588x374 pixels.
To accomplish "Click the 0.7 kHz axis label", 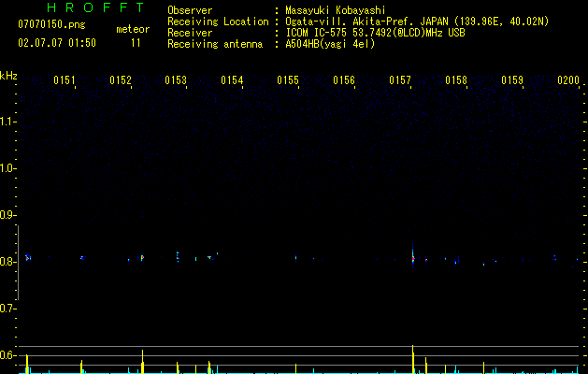I will tap(7, 309).
